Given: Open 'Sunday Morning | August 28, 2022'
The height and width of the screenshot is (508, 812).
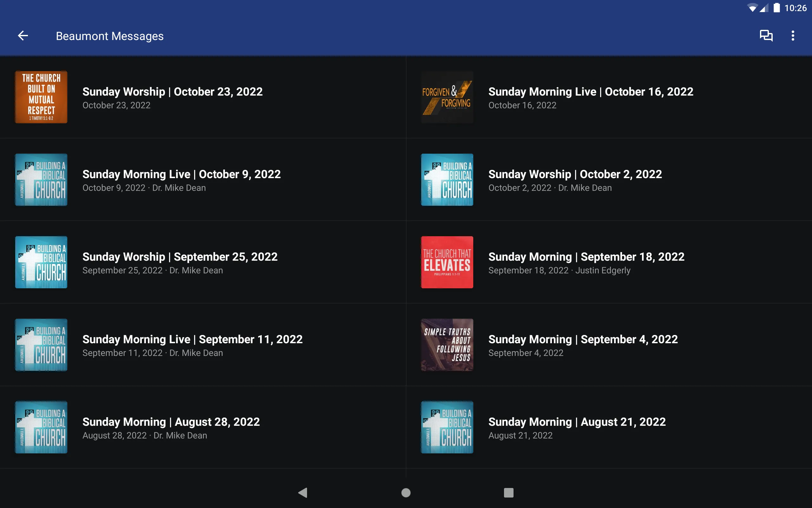Looking at the screenshot, I should [x=203, y=427].
